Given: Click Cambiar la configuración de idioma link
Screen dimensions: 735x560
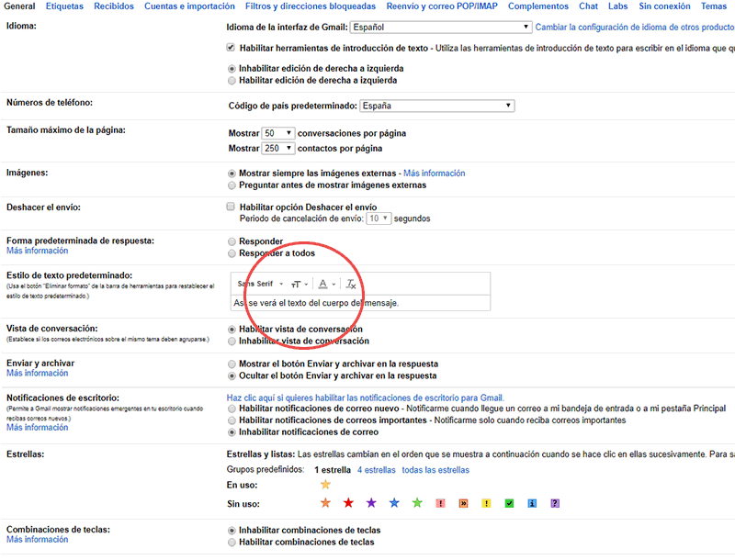Looking at the screenshot, I should point(635,28).
